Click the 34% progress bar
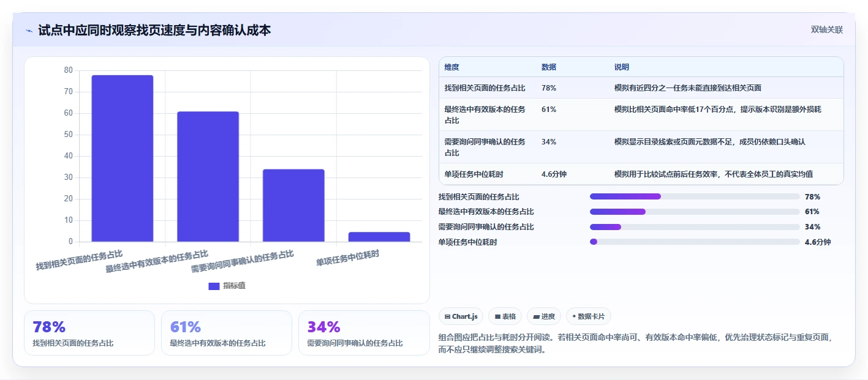Image resolution: width=868 pixels, height=380 pixels. (x=695, y=227)
